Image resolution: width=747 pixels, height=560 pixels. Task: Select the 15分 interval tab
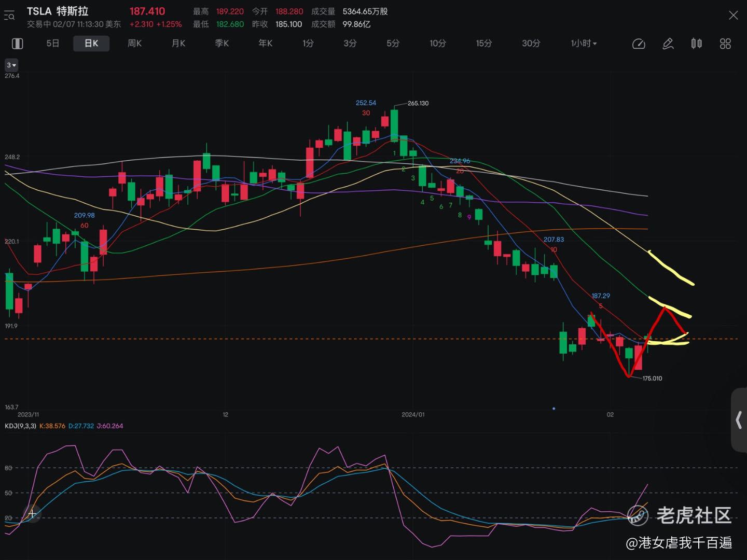click(484, 44)
